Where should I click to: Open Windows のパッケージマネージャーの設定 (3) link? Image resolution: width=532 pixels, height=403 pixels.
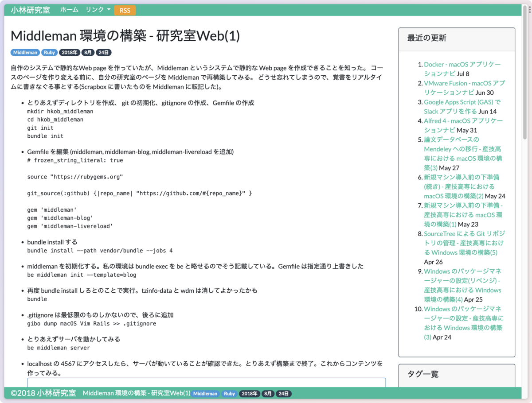pos(464,323)
